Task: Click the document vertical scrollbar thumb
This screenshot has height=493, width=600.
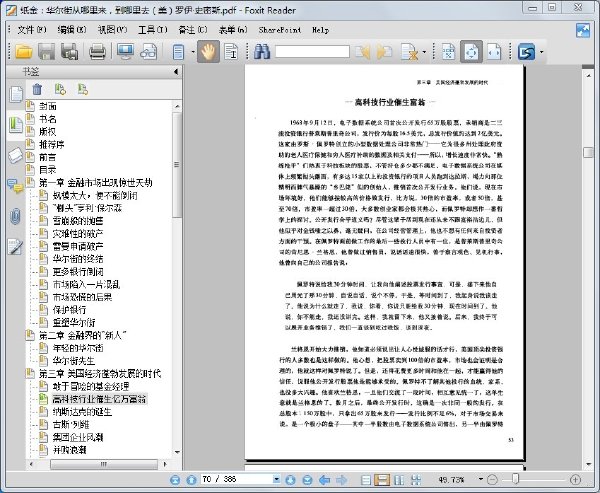Action: (588, 152)
